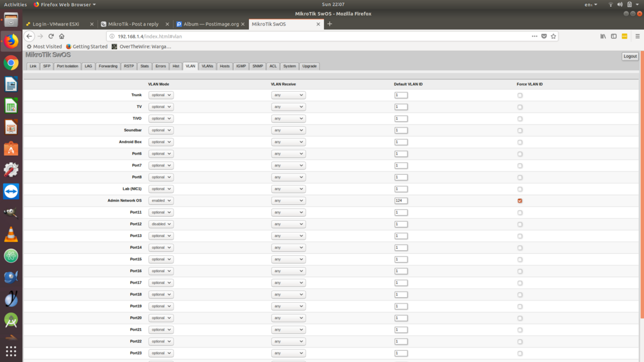Open page actions three-dot menu
The width and height of the screenshot is (644, 362).
coord(535,36)
